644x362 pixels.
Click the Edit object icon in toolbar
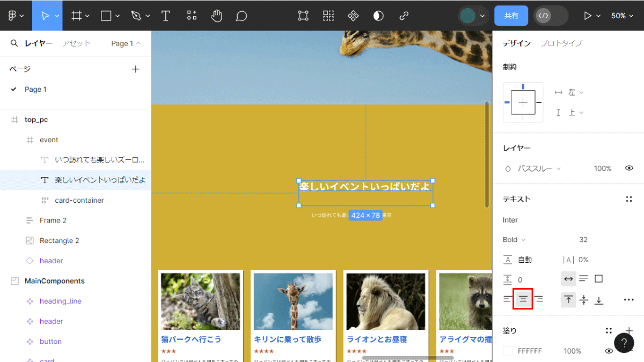[x=303, y=16]
